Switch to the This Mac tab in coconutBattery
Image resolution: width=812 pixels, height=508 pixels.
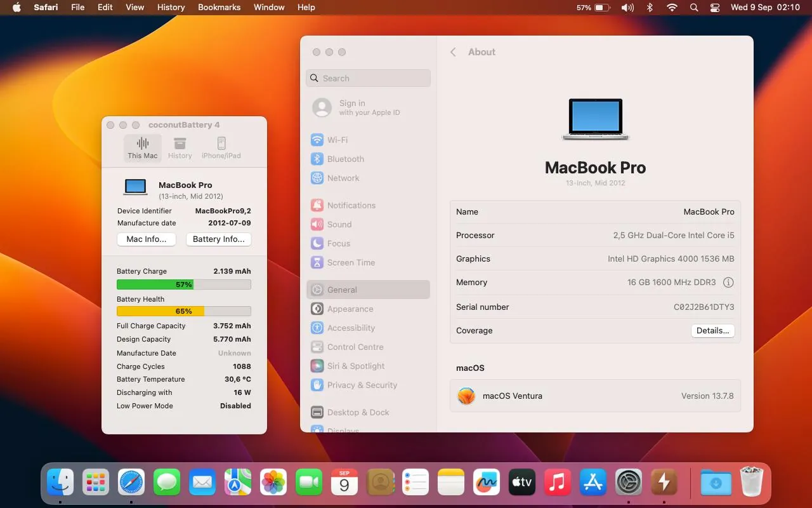tap(143, 149)
